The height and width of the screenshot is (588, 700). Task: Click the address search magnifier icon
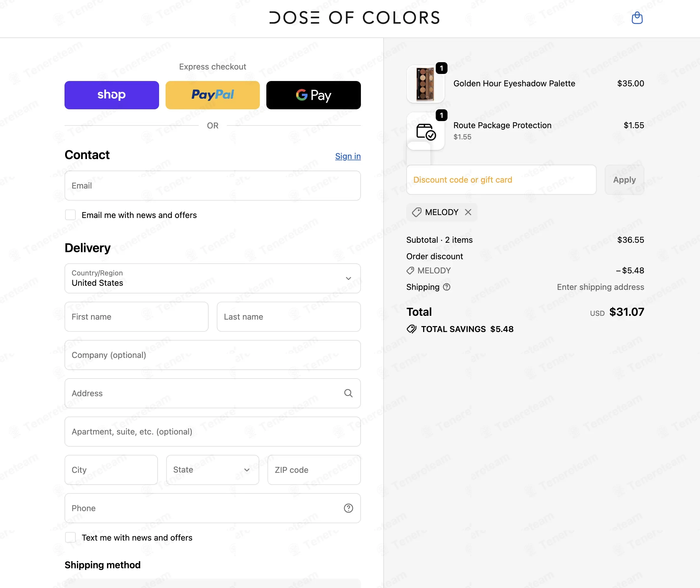click(348, 393)
